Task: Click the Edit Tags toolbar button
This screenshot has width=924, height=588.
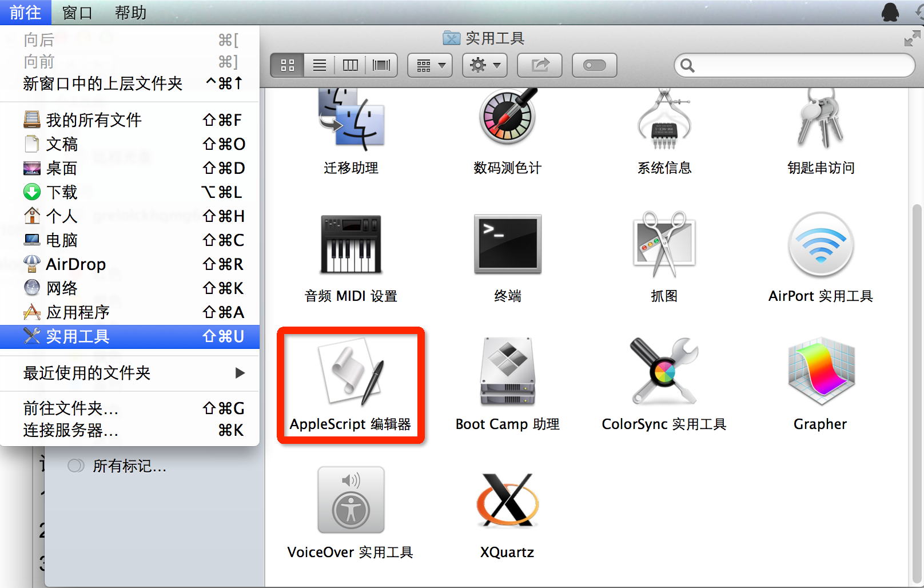Action: point(595,65)
